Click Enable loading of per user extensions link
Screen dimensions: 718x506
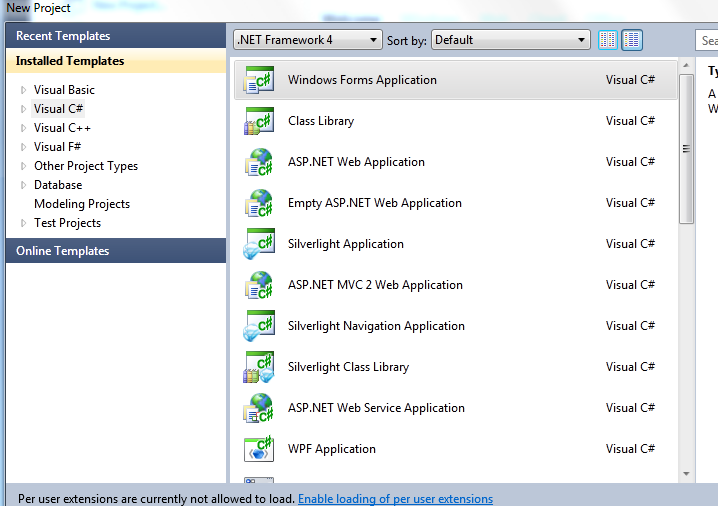click(396, 499)
